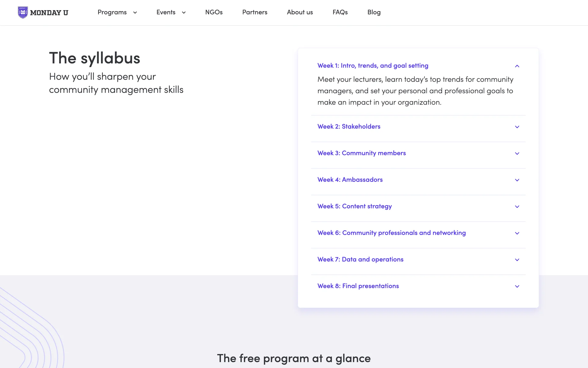
Task: Go to the NGOs page
Action: click(x=214, y=12)
